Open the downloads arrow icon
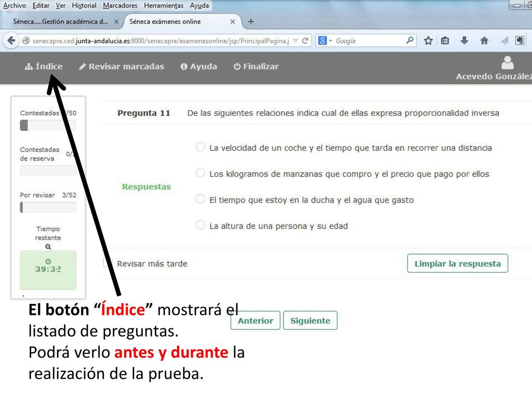Image resolution: width=532 pixels, height=399 pixels. pos(464,41)
